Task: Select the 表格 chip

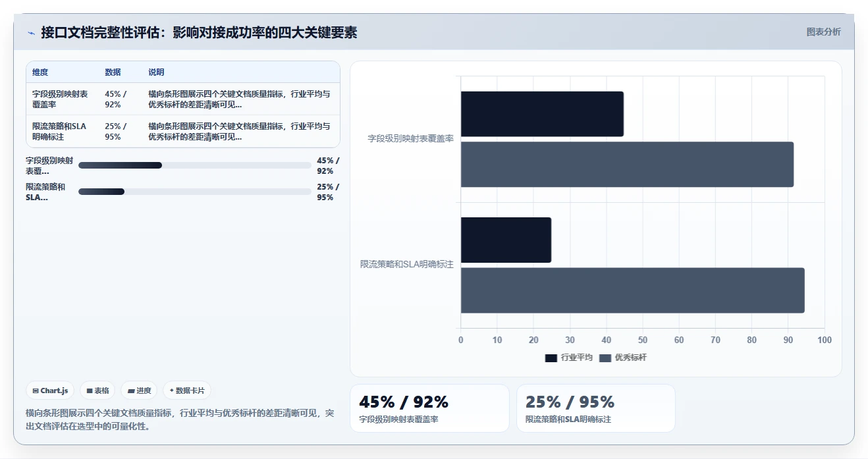Action: 97,391
